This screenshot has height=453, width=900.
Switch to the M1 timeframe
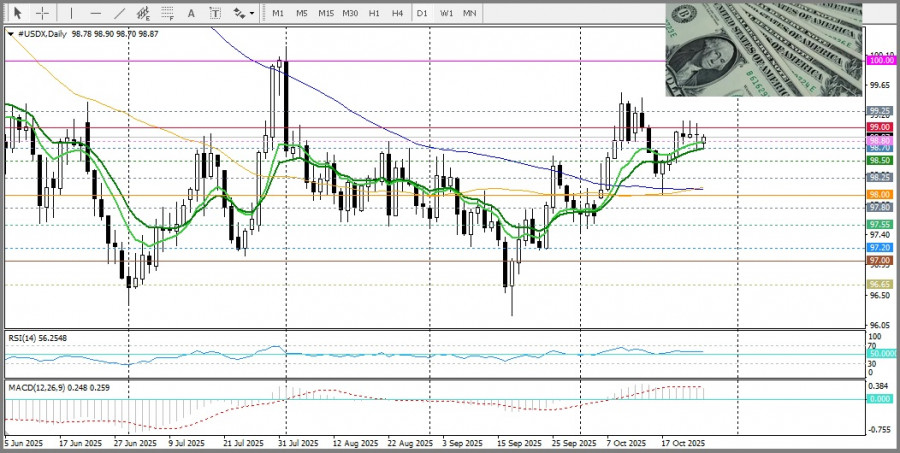(278, 13)
